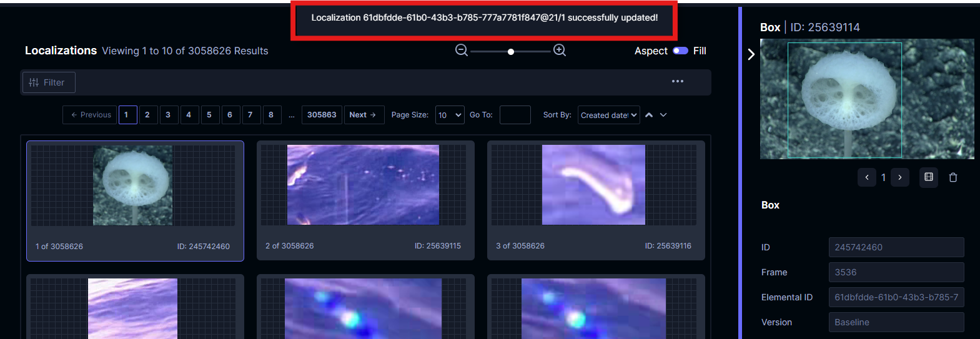980x339 pixels.
Task: Click the "ID: 25639114" panel header text
Action: click(x=825, y=27)
